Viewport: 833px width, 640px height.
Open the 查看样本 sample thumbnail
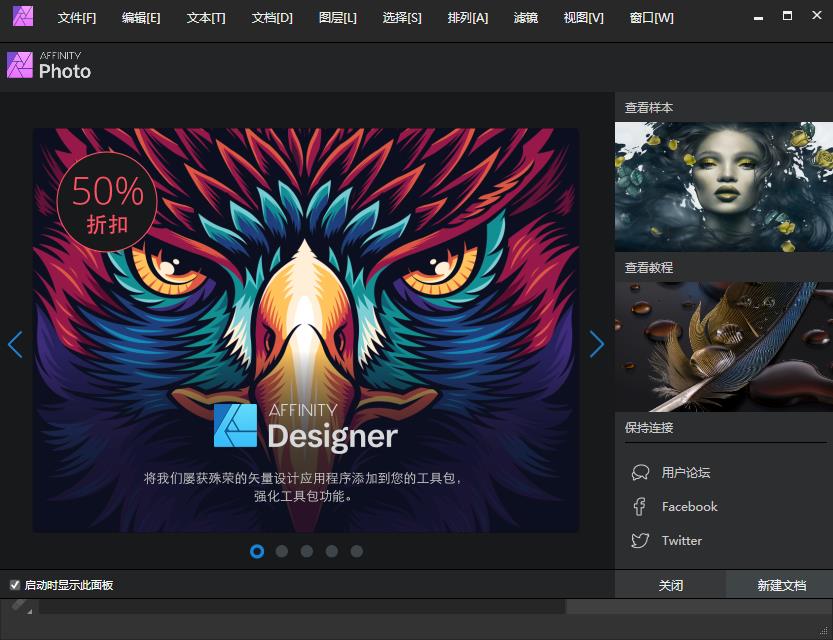coord(723,186)
